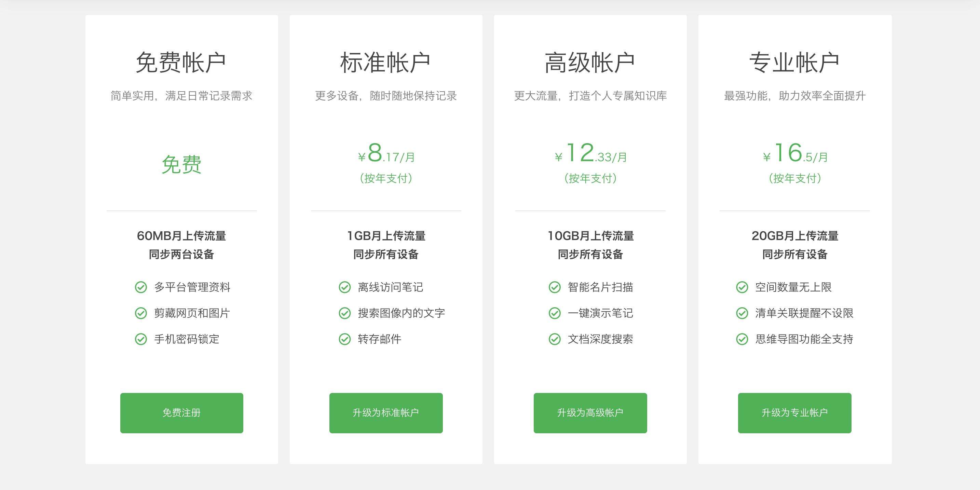The width and height of the screenshot is (980, 490).
Task: Click the 思维导图功能全支持 feature text
Action: pyautogui.click(x=804, y=339)
